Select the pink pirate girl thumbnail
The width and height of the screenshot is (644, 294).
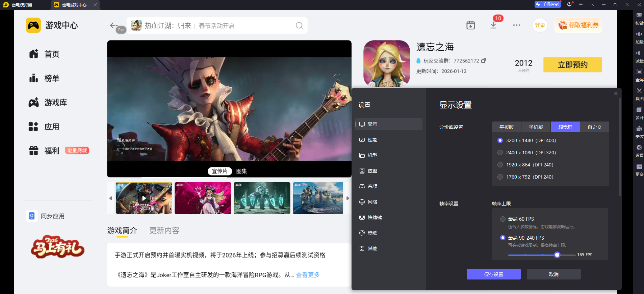[x=203, y=198]
